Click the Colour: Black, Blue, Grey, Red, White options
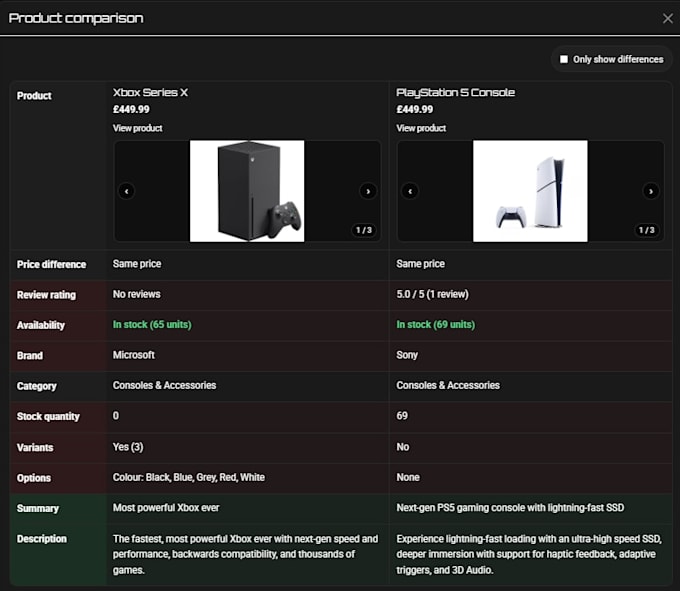This screenshot has height=591, width=680. (189, 477)
